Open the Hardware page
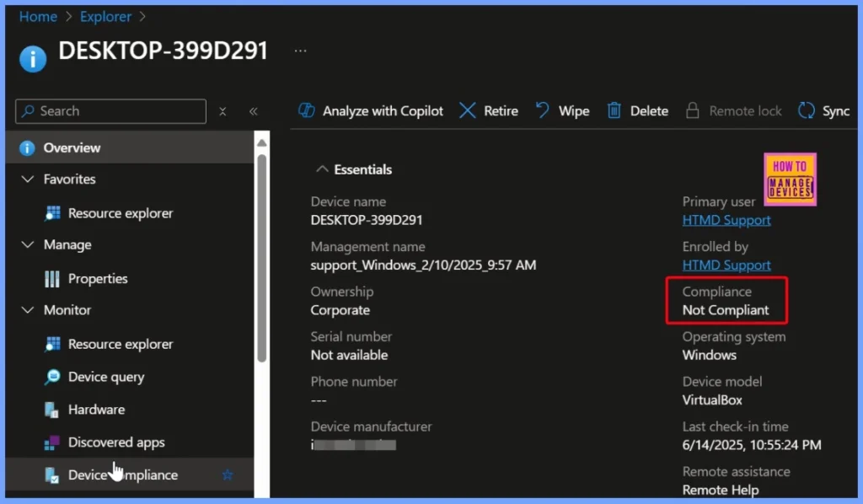 pos(96,410)
